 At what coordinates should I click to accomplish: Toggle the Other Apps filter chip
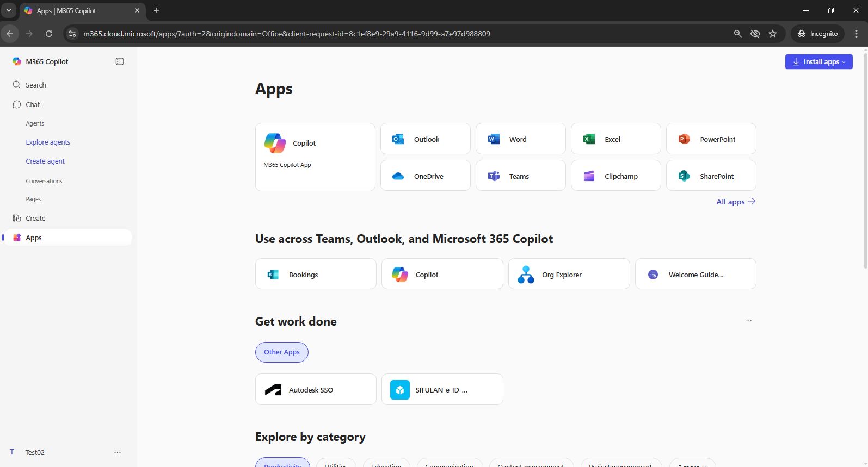point(281,352)
